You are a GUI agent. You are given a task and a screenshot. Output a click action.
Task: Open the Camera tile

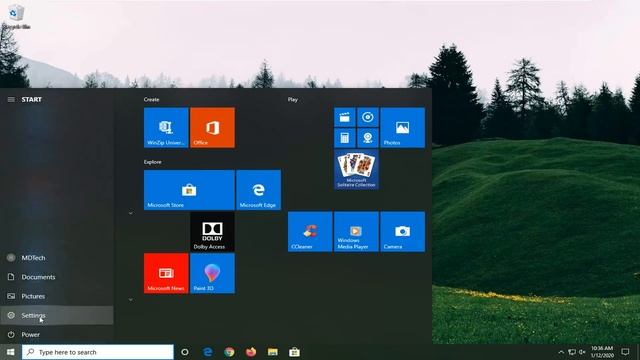[402, 231]
